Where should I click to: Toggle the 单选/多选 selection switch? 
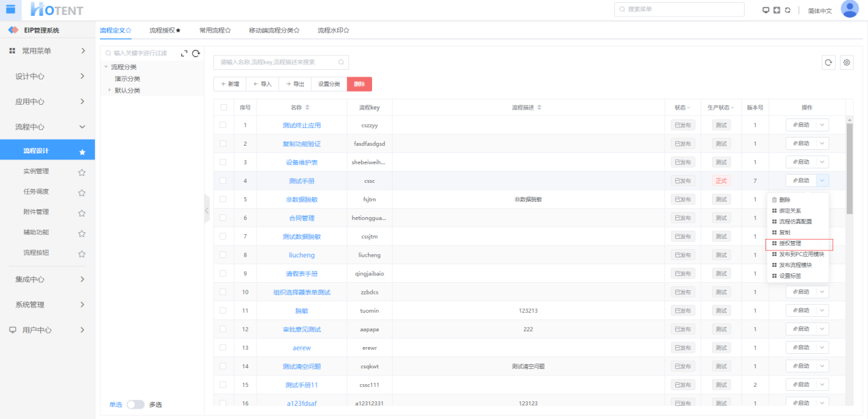tap(135, 405)
